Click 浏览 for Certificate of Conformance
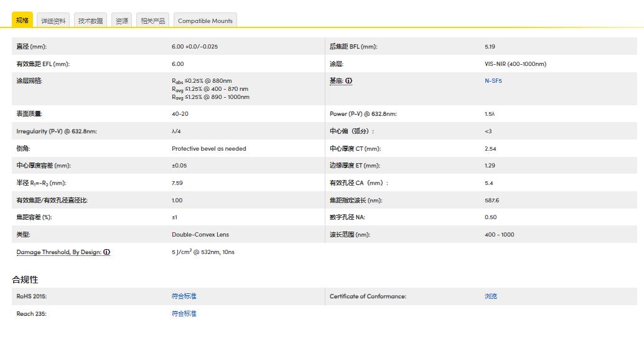Screen dimensions: 644x340 pyautogui.click(x=491, y=296)
